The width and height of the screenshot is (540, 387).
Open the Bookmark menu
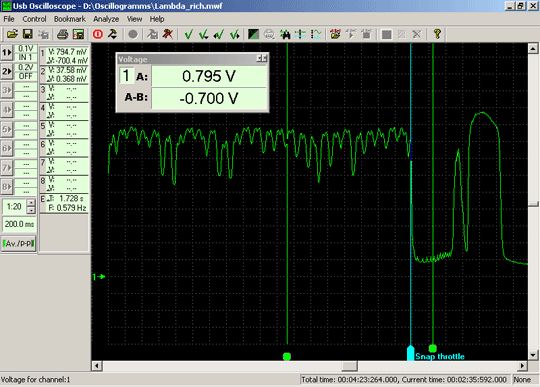pos(70,19)
